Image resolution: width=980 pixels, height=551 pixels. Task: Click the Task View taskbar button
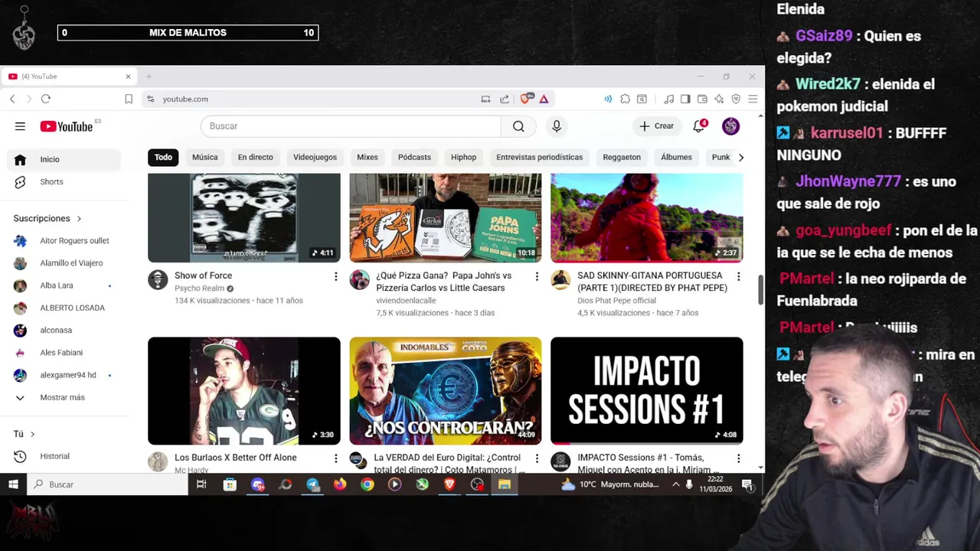[201, 484]
